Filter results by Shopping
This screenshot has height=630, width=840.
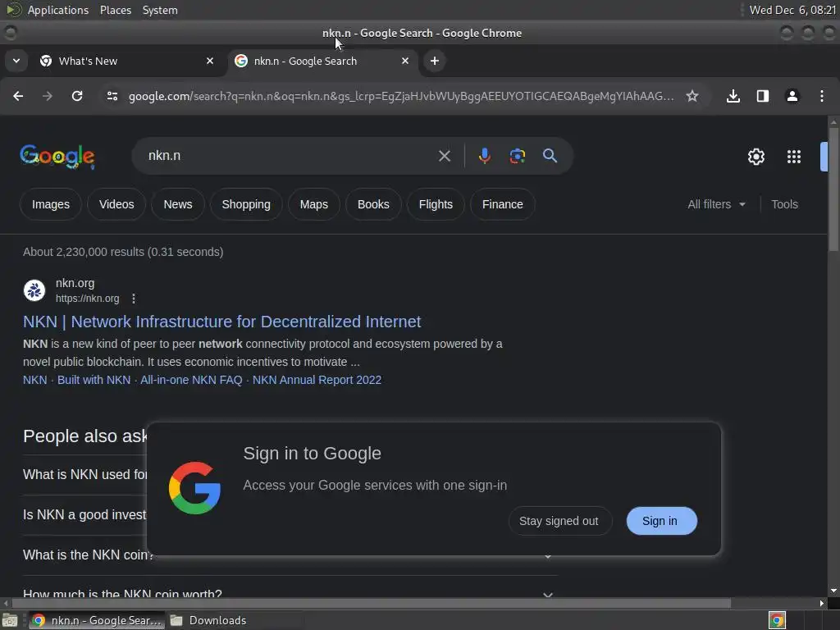[246, 204]
